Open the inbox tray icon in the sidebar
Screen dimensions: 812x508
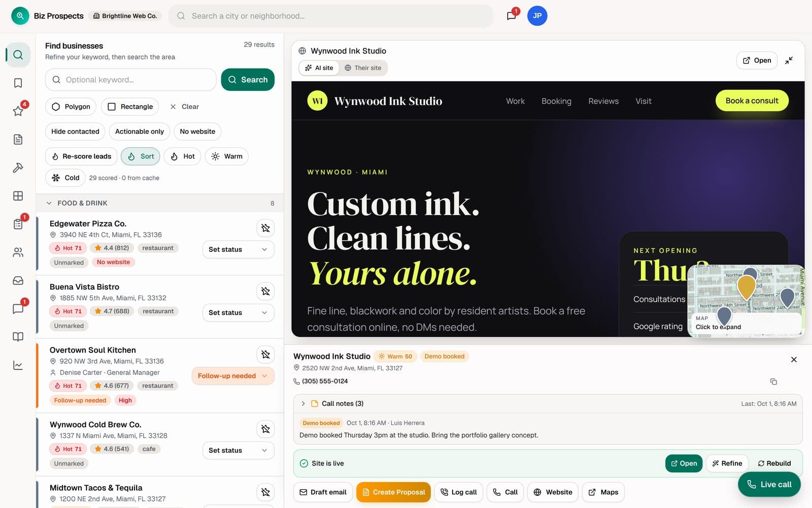point(18,280)
